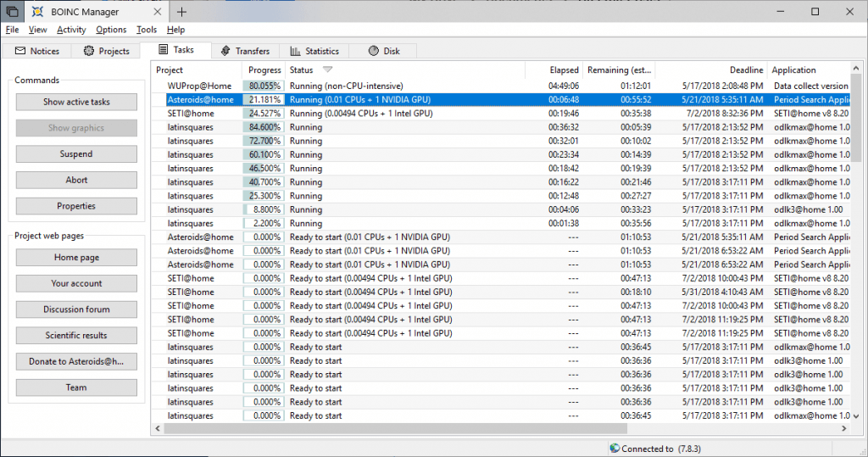Click the horizontal scrollbar right arrow
Screen dimensions: 868x457
[844, 428]
